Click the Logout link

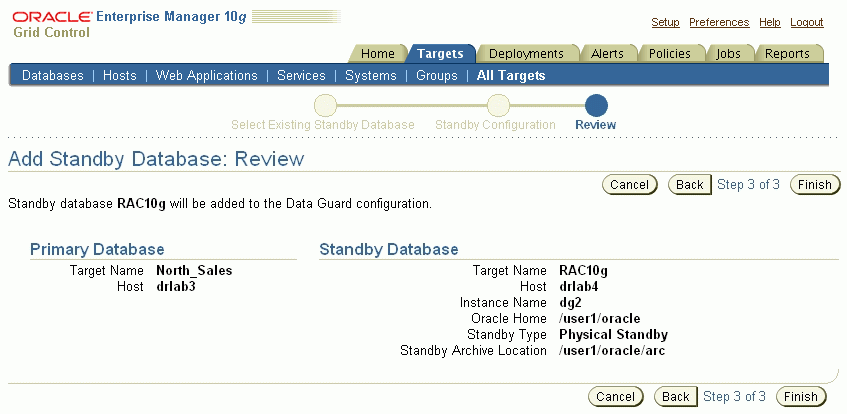(807, 22)
